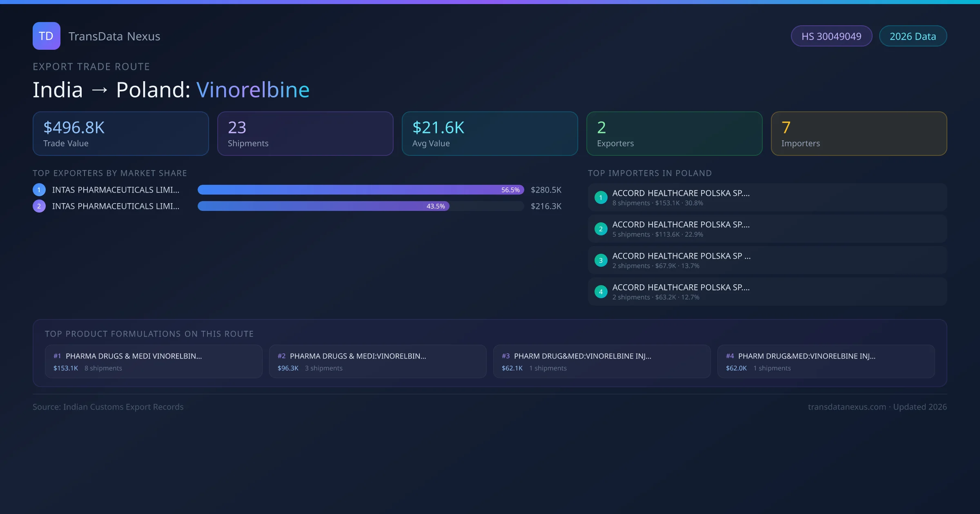Click green rank 2 importer badge

click(601, 229)
